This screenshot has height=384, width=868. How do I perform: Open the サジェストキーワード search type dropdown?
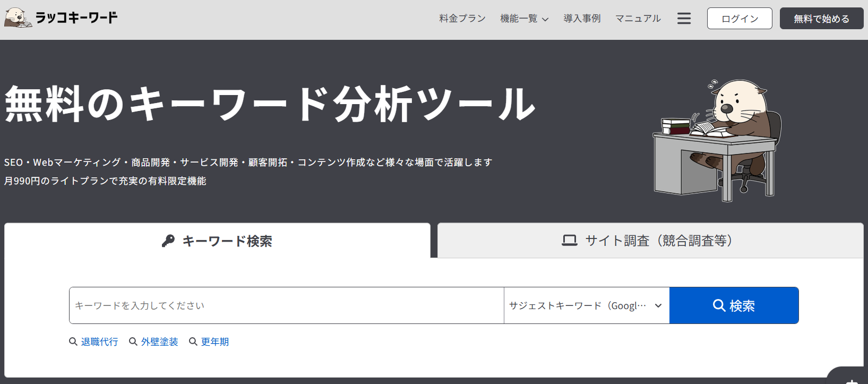click(587, 305)
